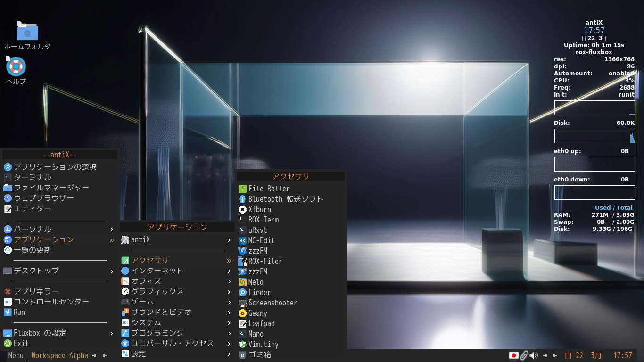The height and width of the screenshot is (362, 644).
Task: Click the アプリキラー red X icon
Action: click(8, 291)
